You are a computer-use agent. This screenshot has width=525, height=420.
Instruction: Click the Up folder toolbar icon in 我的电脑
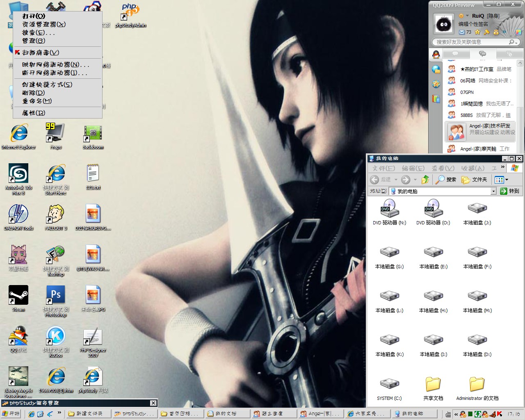pyautogui.click(x=425, y=180)
